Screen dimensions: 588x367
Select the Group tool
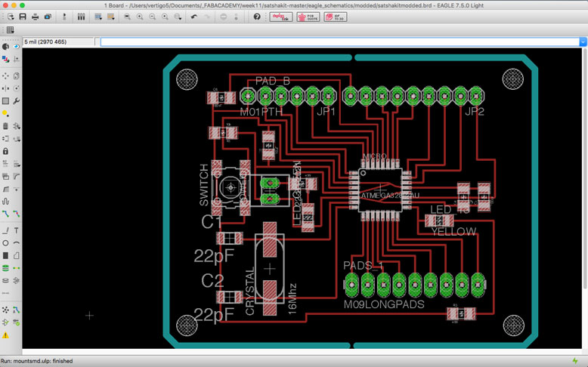pyautogui.click(x=5, y=101)
